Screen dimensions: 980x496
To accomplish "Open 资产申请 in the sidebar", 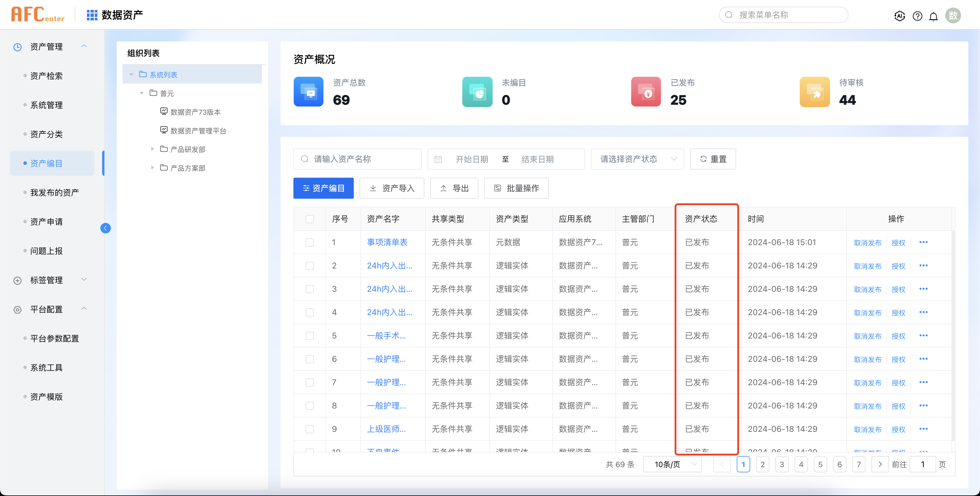I will (46, 222).
